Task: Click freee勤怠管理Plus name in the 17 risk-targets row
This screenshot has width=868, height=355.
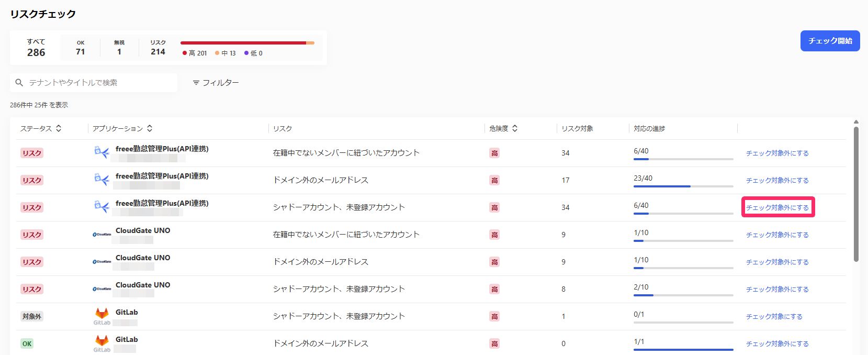Action: pos(162,176)
